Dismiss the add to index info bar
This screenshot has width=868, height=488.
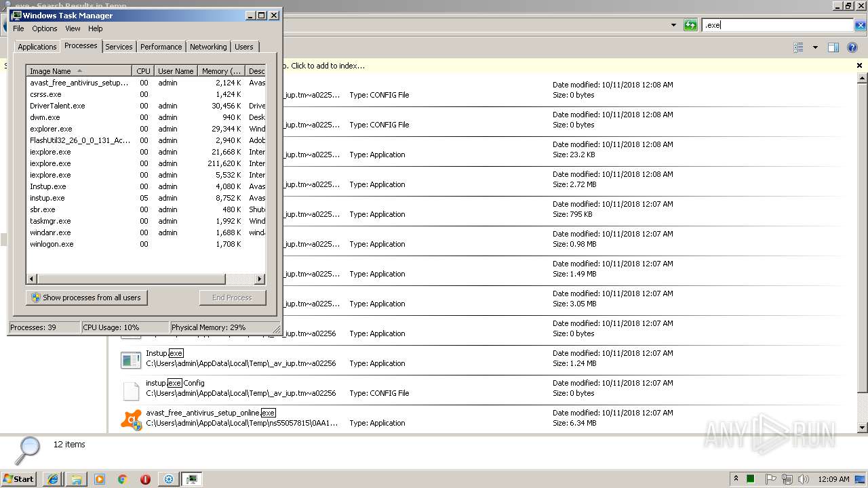click(859, 66)
